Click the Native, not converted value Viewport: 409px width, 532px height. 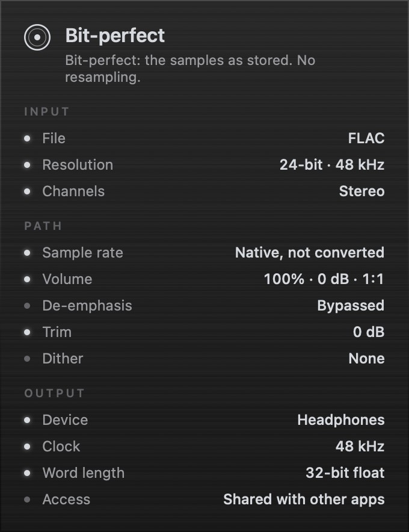coord(310,253)
